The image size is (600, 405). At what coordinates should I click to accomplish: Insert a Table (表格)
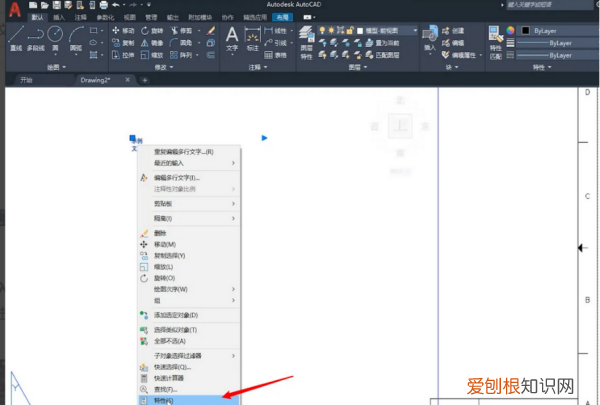275,55
